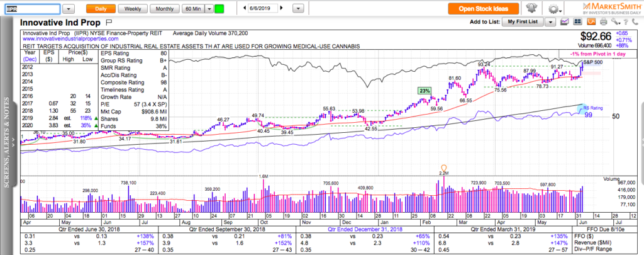Open the chart view icon next to list dropdown
The width and height of the screenshot is (644, 255).
pos(565,21)
